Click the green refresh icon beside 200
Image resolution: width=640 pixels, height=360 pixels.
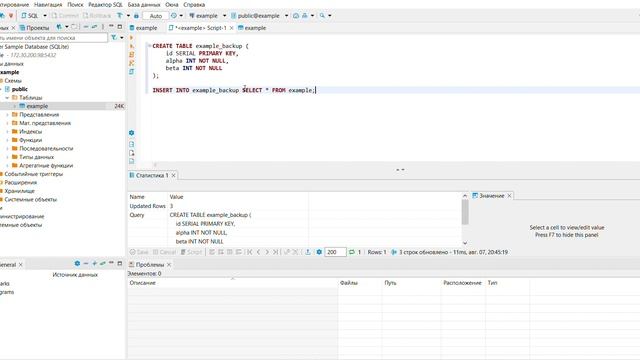click(x=351, y=252)
